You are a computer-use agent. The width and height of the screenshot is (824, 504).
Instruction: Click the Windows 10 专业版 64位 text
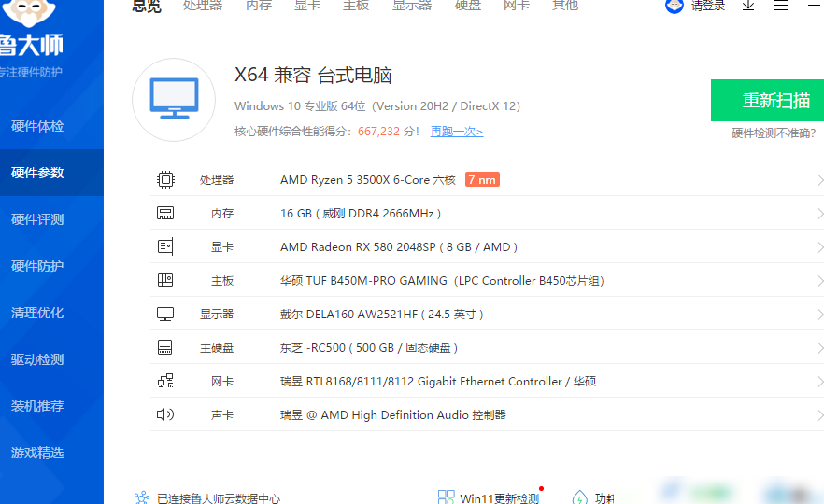pos(377,106)
